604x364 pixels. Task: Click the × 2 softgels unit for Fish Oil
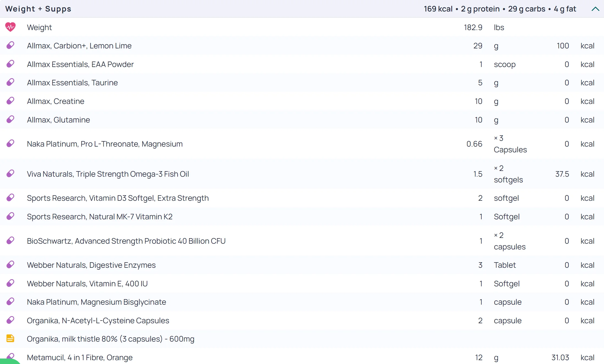(508, 174)
